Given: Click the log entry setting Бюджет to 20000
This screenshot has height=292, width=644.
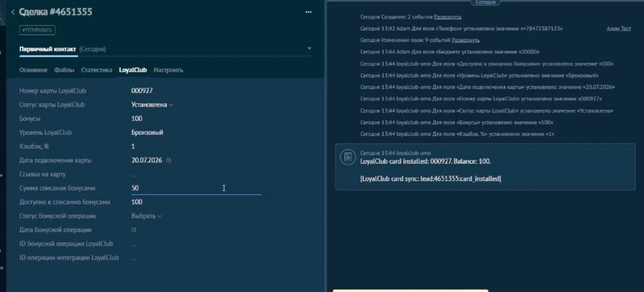Looking at the screenshot, I should point(450,52).
